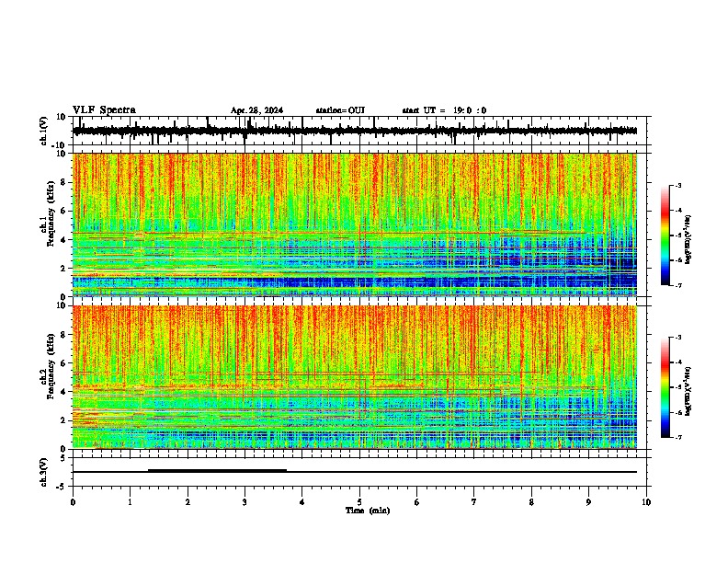Click time axis tick label "6"
The image size is (728, 563).
417,502
